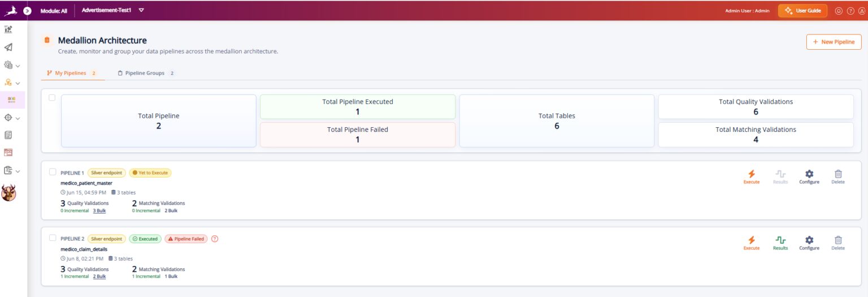Open the gear-stack sidebar icon
This screenshot has width=868, height=297.
pyautogui.click(x=8, y=65)
